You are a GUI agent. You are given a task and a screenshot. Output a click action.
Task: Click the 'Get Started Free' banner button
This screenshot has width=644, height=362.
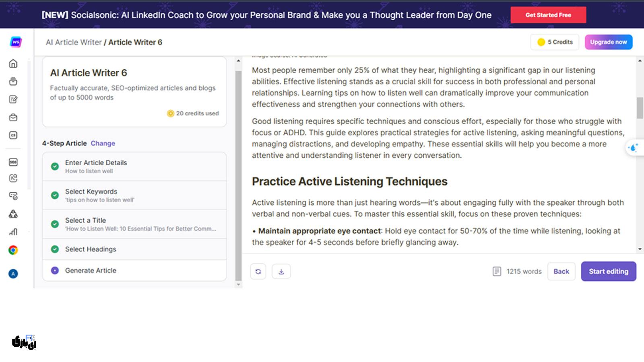pos(548,15)
